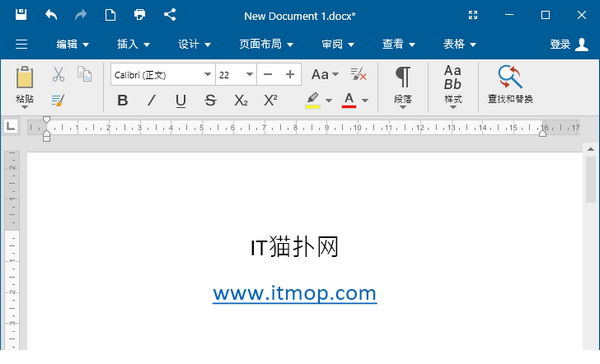Toggle strikethrough formatting
The image size is (600, 364).
click(210, 100)
